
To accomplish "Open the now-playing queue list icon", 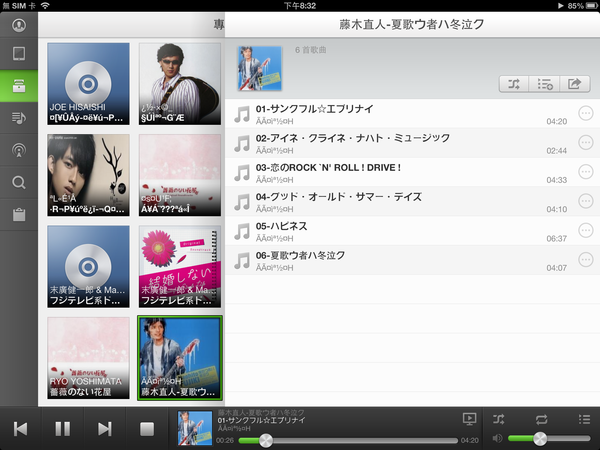I will pyautogui.click(x=584, y=419).
